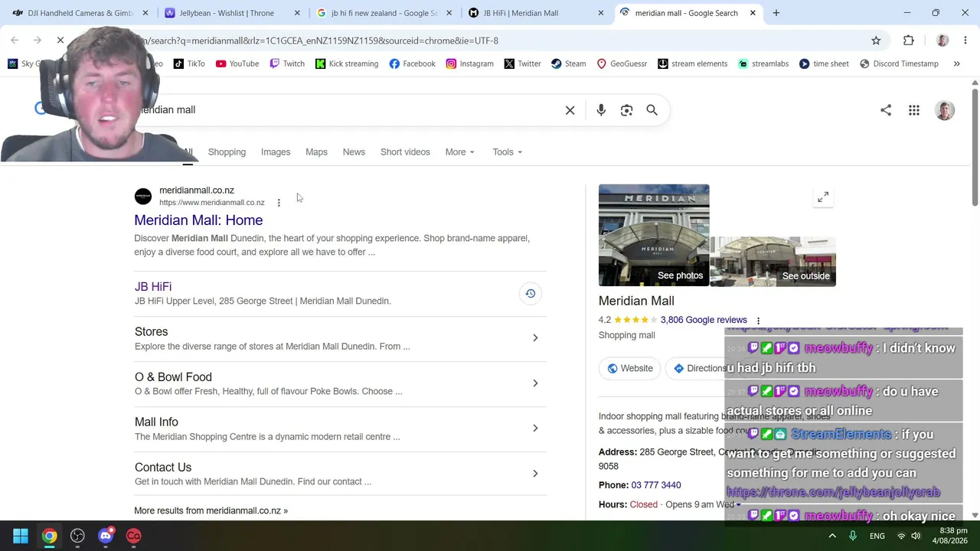The image size is (980, 551).
Task: Expand the O & Bowl Food sitelink arrow
Action: click(x=535, y=383)
